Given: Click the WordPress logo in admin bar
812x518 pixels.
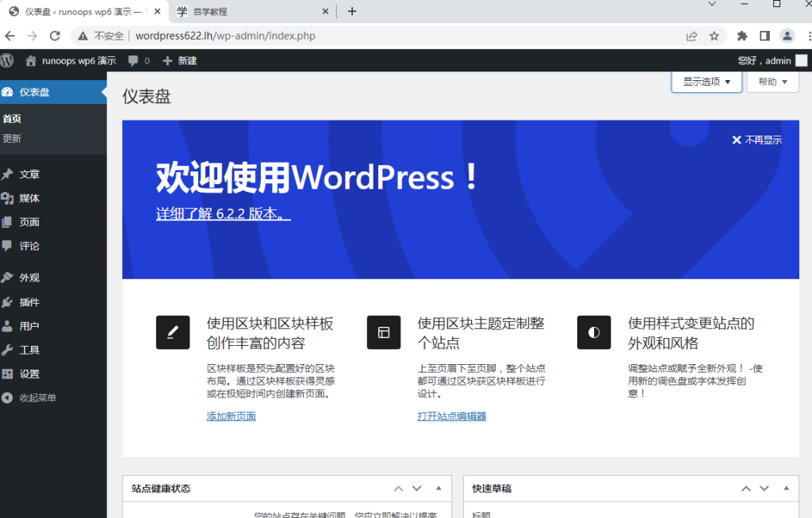Looking at the screenshot, I should coord(7,60).
